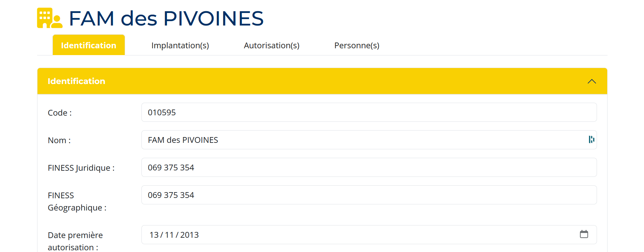
Task: Click the "FINESS Juridique :" label
Action: pos(81,168)
